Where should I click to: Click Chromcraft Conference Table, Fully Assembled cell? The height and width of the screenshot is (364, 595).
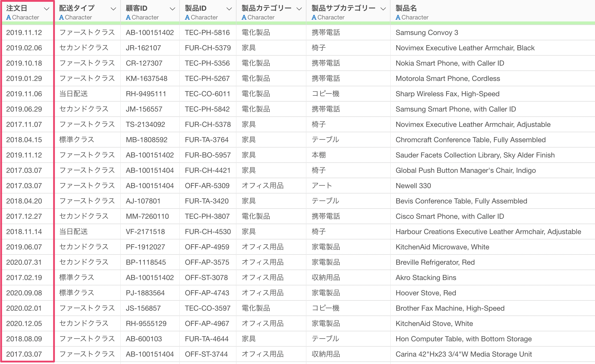tap(471, 140)
